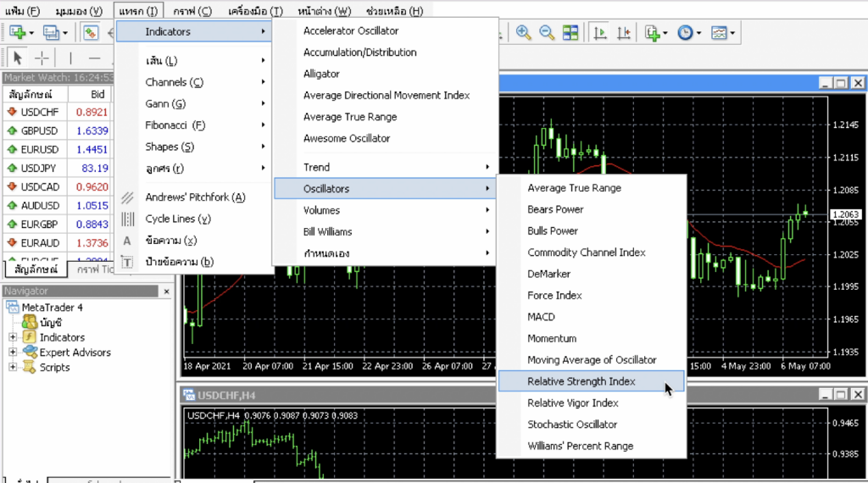Screen dimensions: 868x483
Task: Click the Templates chart icon
Action: pos(719,33)
